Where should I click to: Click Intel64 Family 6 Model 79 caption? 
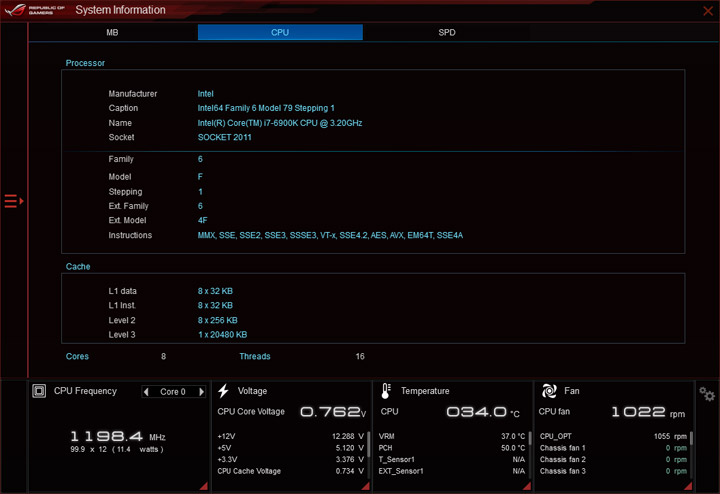coord(266,108)
